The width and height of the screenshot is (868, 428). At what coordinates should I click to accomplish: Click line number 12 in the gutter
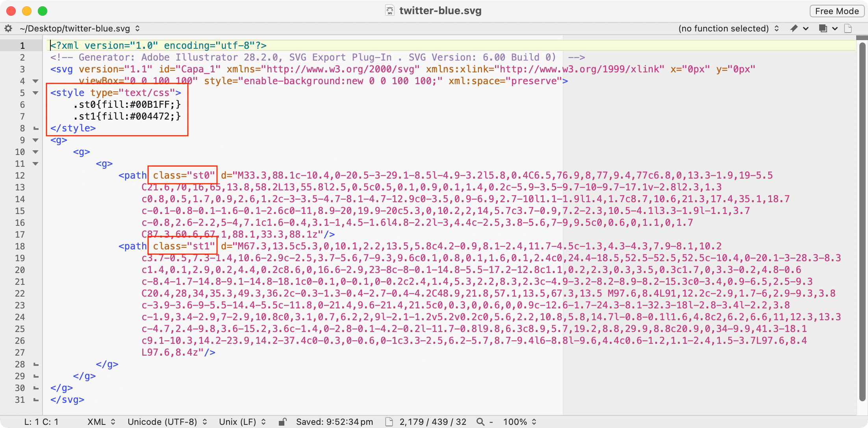click(x=20, y=175)
